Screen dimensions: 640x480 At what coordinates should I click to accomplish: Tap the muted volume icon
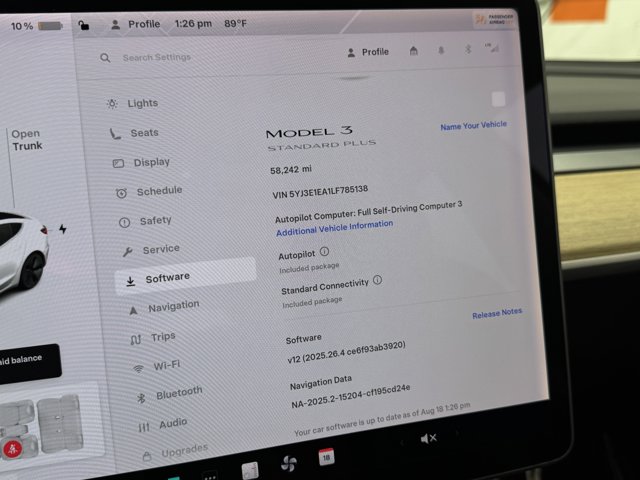pyautogui.click(x=429, y=438)
